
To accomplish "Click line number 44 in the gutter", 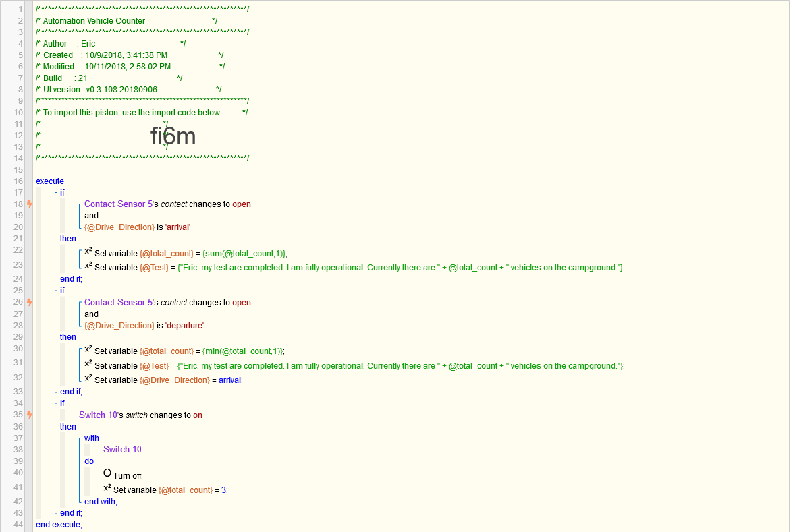I will (x=18, y=525).
